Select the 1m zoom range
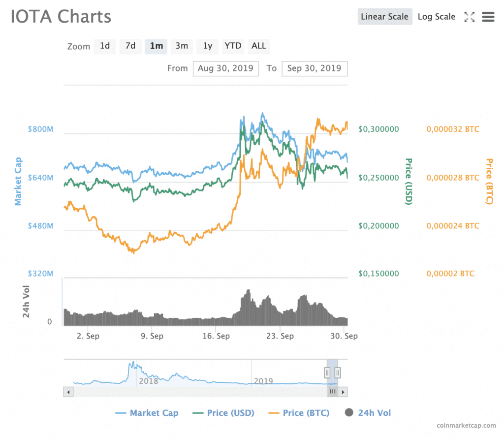Viewport: 504px width, 438px height. [156, 46]
